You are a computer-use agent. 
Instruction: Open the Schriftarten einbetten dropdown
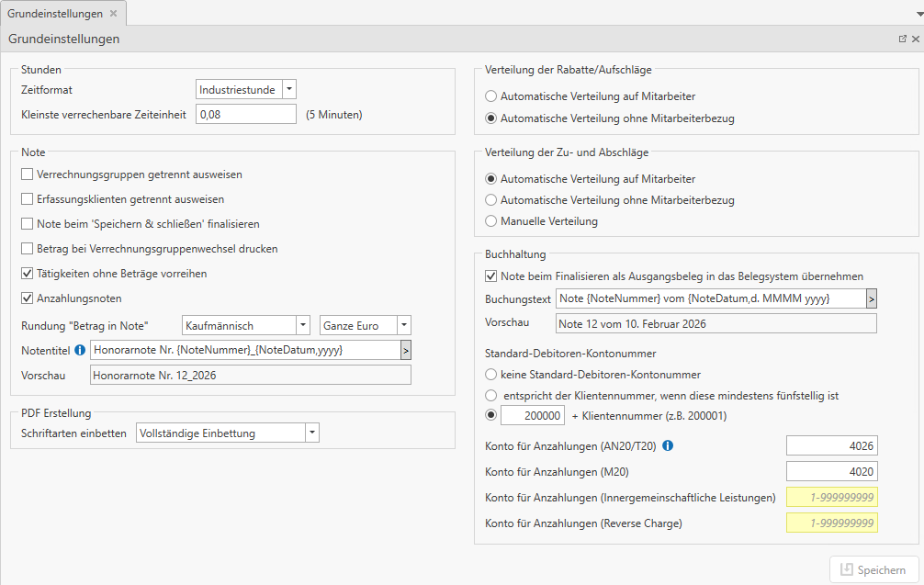[311, 433]
